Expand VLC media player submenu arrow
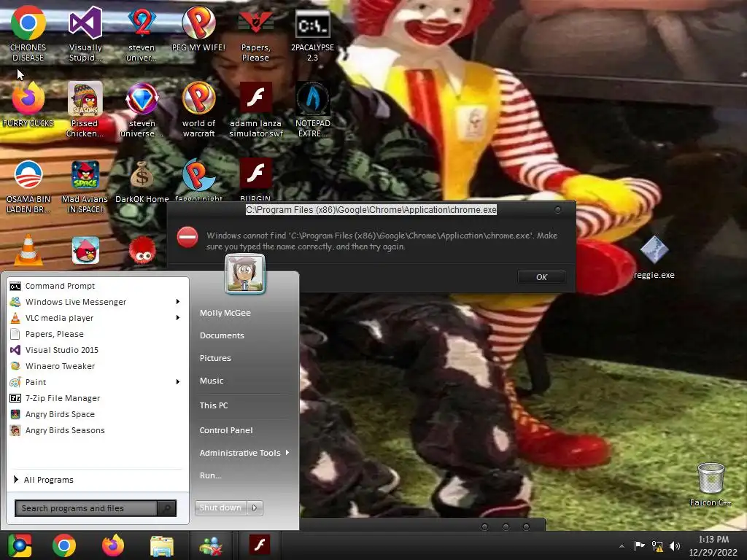This screenshot has height=560, width=747. point(178,318)
